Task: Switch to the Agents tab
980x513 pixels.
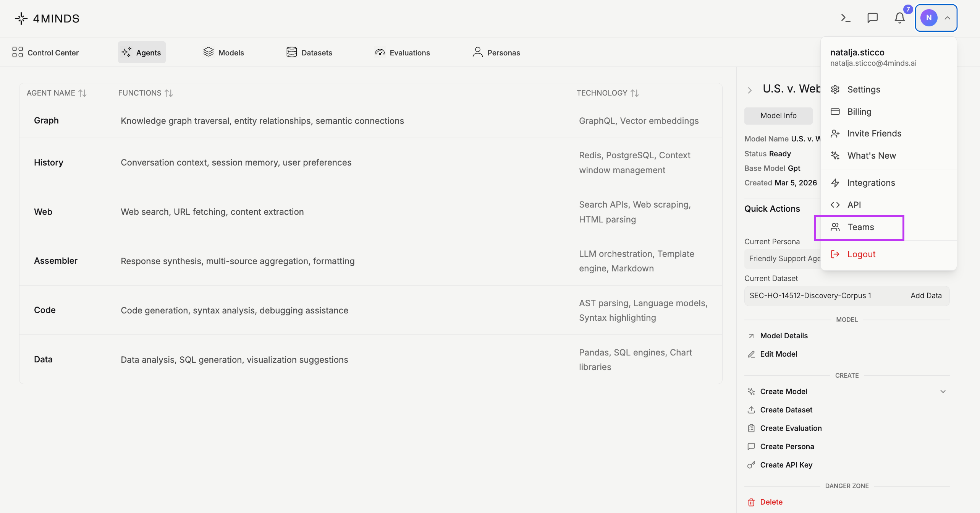Action: (142, 52)
